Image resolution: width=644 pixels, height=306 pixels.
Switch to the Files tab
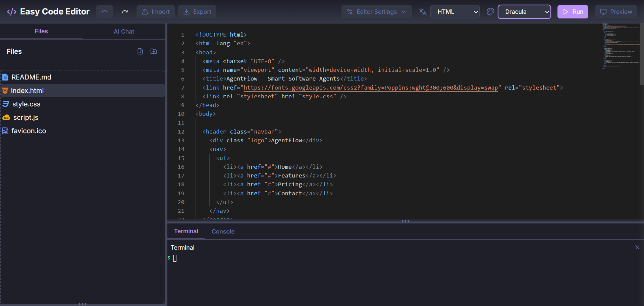(41, 31)
